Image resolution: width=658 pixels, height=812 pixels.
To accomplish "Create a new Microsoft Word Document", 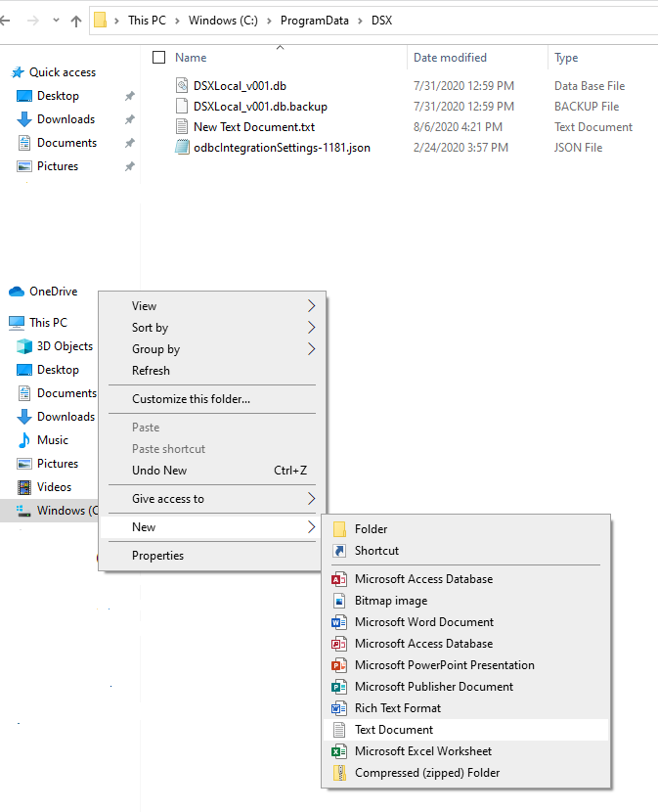I will coord(466,622).
